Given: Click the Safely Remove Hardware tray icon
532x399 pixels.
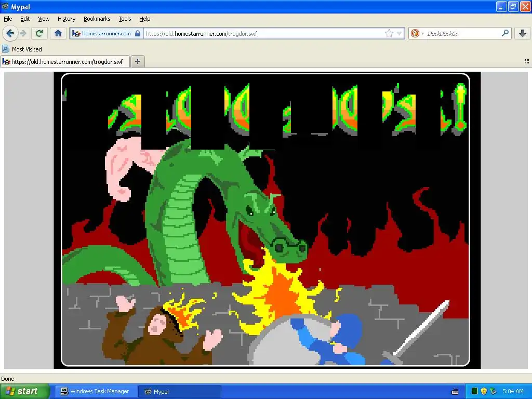Looking at the screenshot, I should click(x=494, y=391).
